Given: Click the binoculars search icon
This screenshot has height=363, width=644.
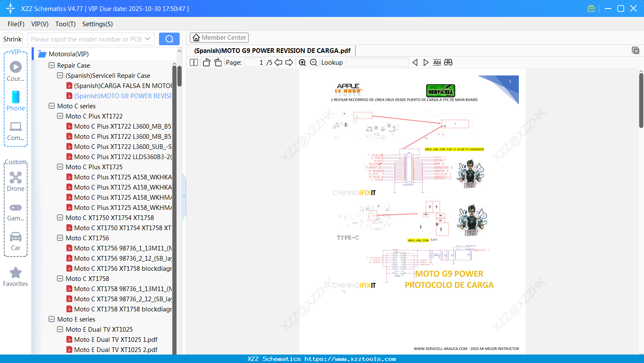Looking at the screenshot, I should click(x=448, y=63).
